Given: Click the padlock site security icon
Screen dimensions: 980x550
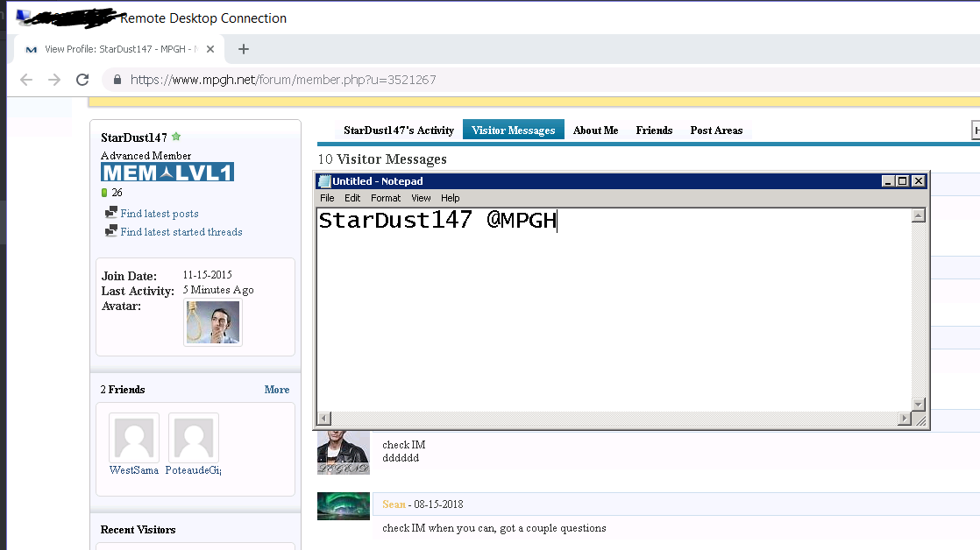Looking at the screenshot, I should 117,80.
